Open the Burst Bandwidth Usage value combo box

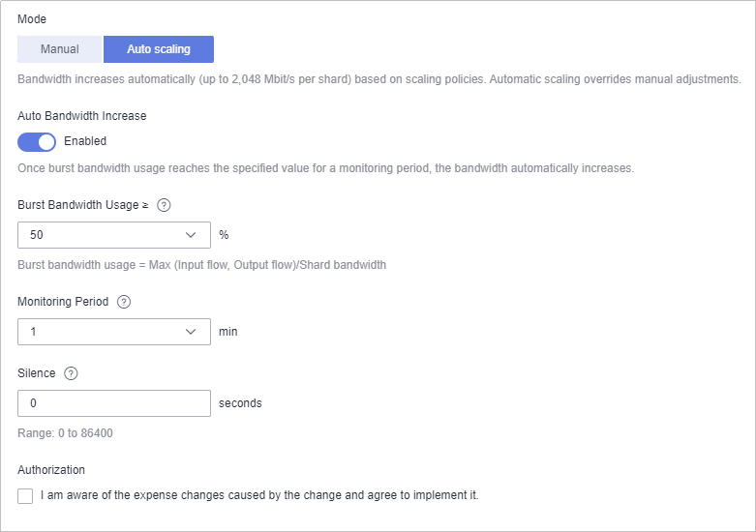point(106,235)
